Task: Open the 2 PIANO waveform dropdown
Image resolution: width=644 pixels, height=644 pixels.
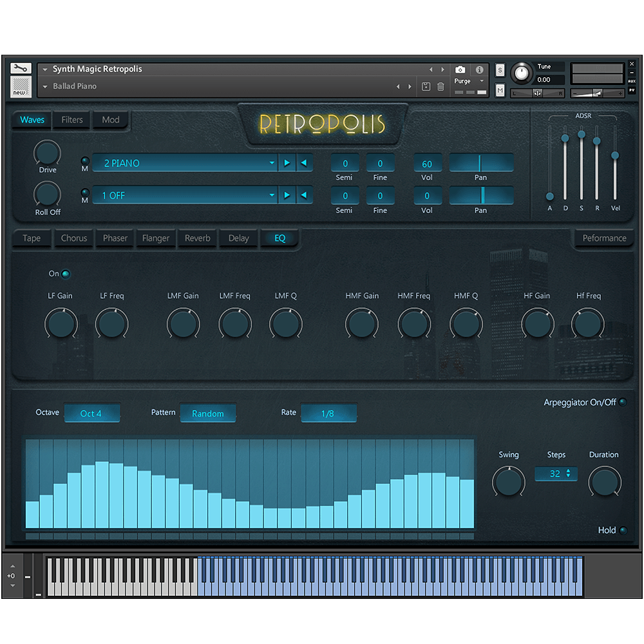Action: 185,163
